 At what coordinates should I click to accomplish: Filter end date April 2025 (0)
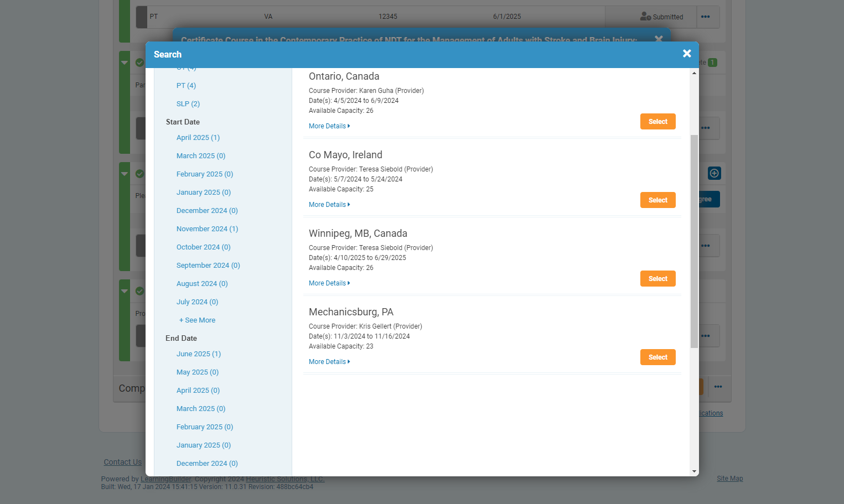click(198, 391)
